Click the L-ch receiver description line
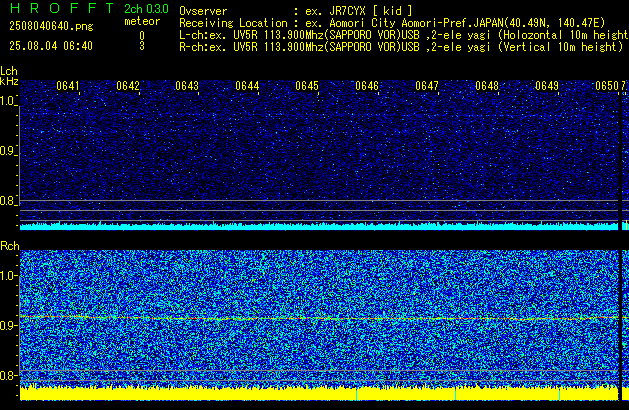This screenshot has height=410, width=629. coord(404,35)
